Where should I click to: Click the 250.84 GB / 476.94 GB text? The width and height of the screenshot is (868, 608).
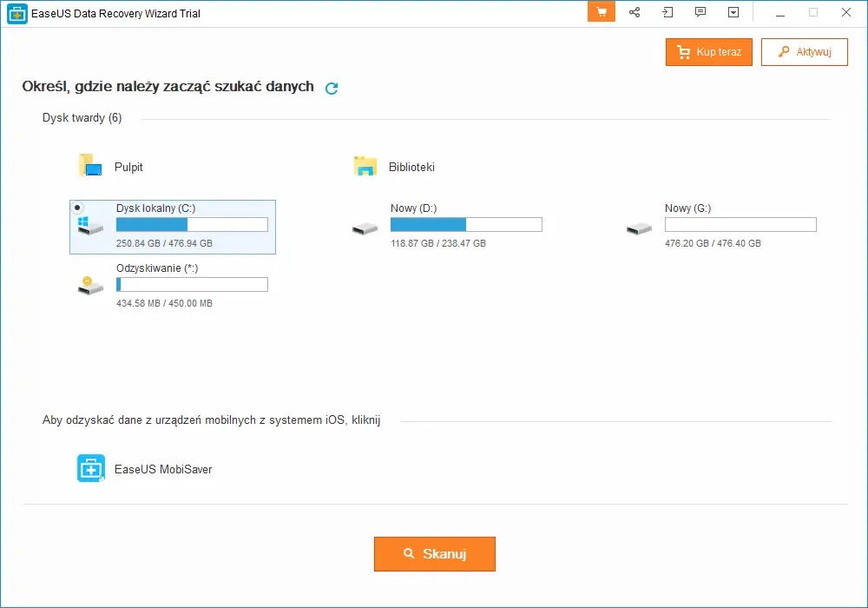coord(164,243)
